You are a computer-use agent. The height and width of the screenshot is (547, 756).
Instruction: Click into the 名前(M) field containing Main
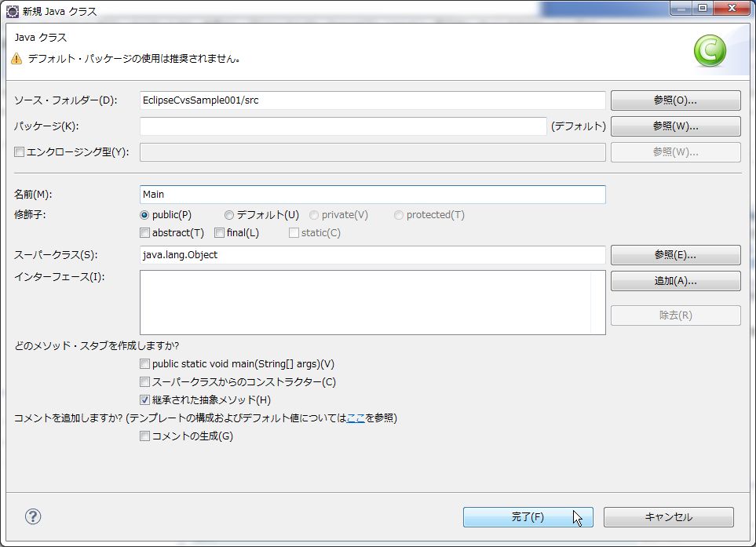(x=373, y=195)
